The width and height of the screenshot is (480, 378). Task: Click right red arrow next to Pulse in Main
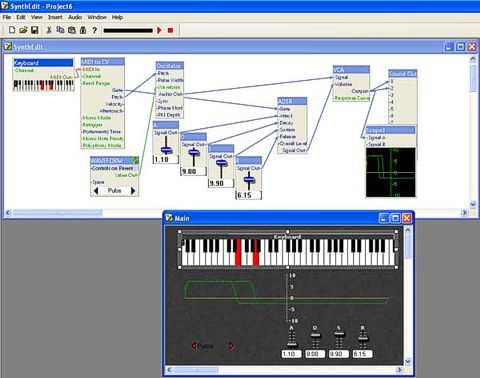coord(231,346)
